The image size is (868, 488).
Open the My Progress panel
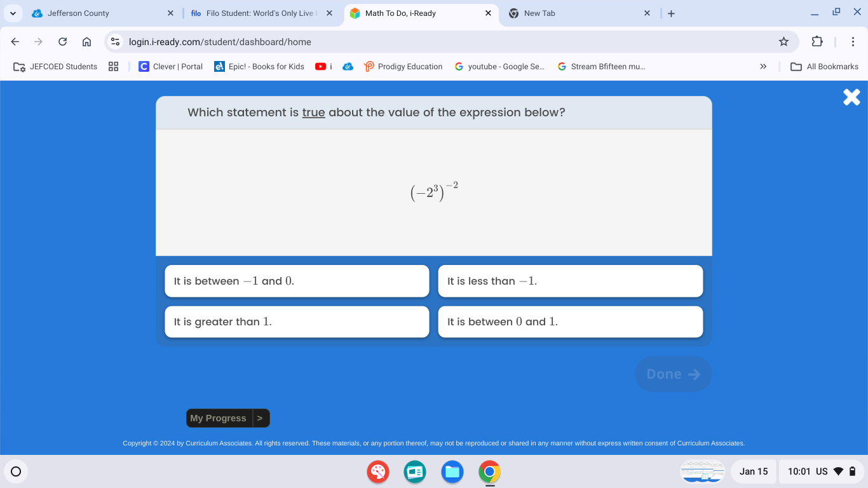[x=219, y=418]
